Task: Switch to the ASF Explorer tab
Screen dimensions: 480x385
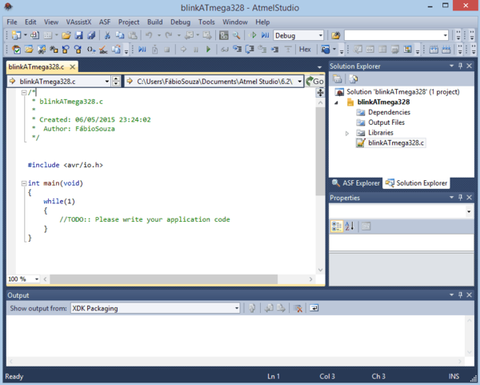Action: 356,183
